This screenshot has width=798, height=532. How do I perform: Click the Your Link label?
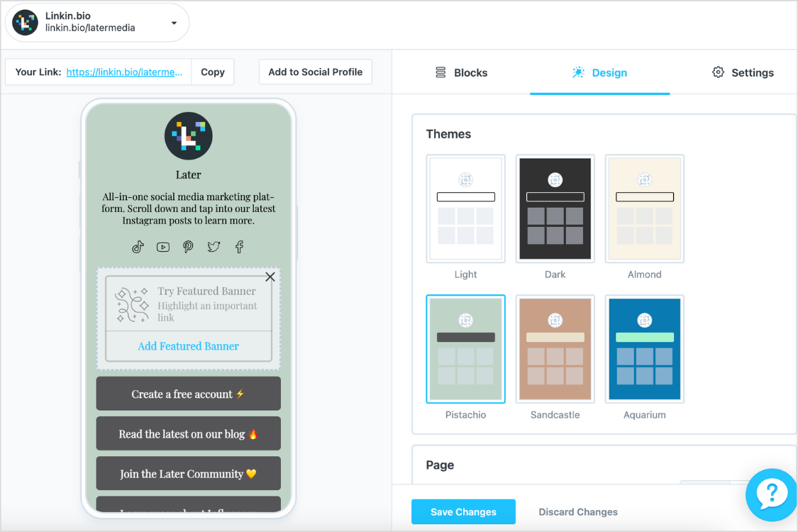click(38, 72)
